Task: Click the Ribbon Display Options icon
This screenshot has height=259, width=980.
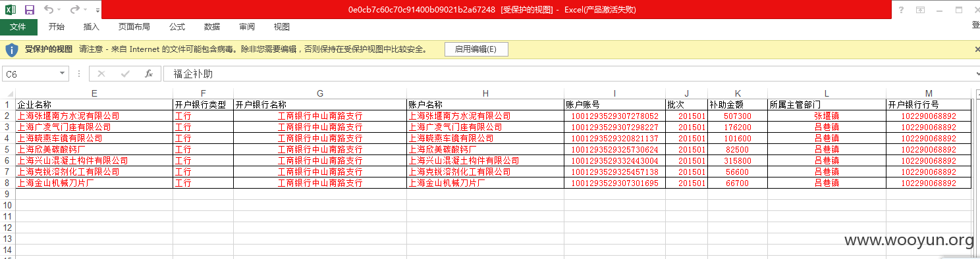Action: point(920,10)
